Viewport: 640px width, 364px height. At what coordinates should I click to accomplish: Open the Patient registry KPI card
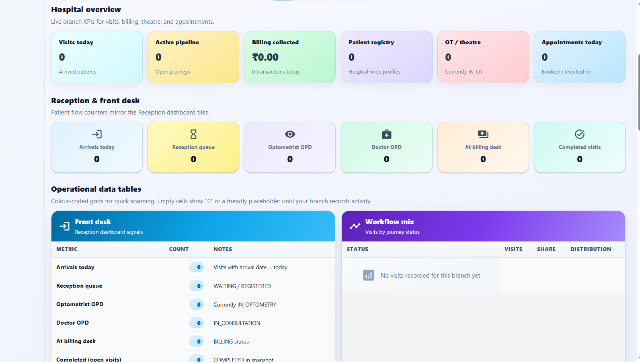[x=387, y=57]
